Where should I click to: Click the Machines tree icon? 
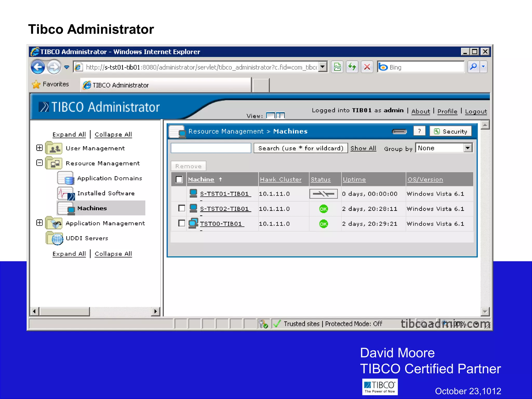pos(66,208)
